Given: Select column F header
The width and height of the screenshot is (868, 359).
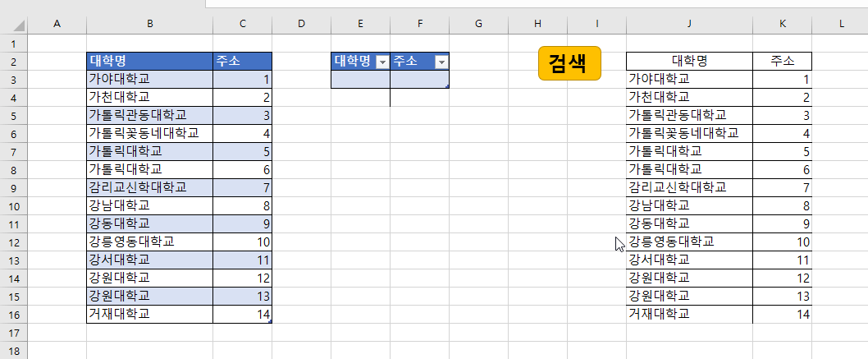Looking at the screenshot, I should tap(419, 24).
